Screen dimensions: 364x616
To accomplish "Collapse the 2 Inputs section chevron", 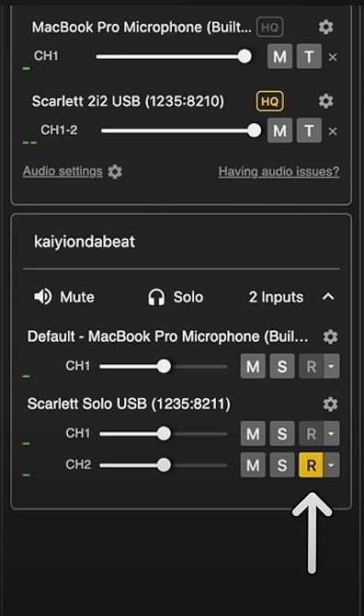I will 328,297.
